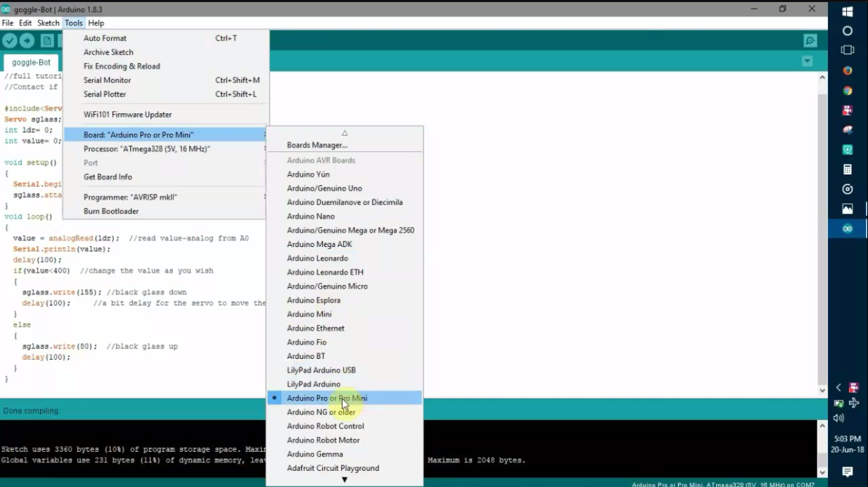Open Calculator taskbar icon
Viewport: 868px width, 487px height.
848,170
